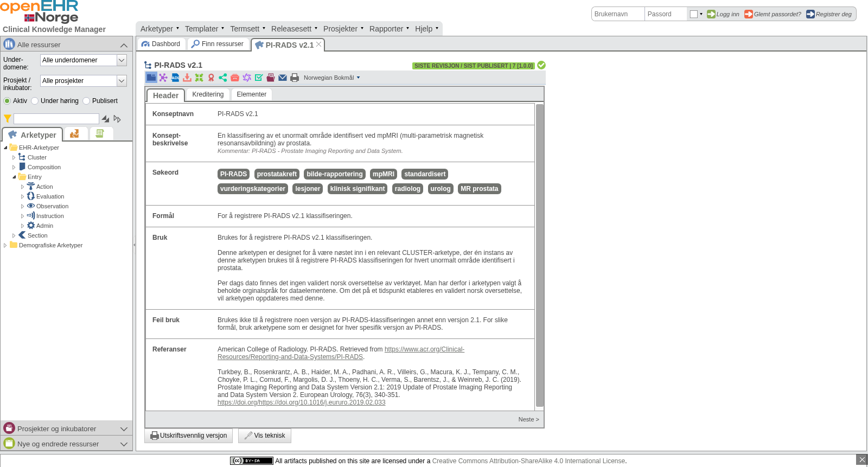Viewport: 868px width, 467px height.
Task: Click the vertical scrollbar of the header panel
Action: 539,255
